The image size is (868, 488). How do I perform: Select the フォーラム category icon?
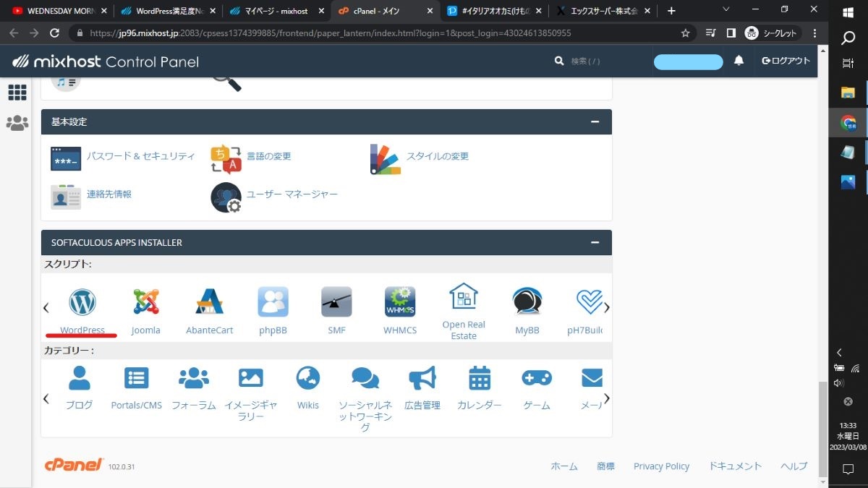pyautogui.click(x=193, y=377)
